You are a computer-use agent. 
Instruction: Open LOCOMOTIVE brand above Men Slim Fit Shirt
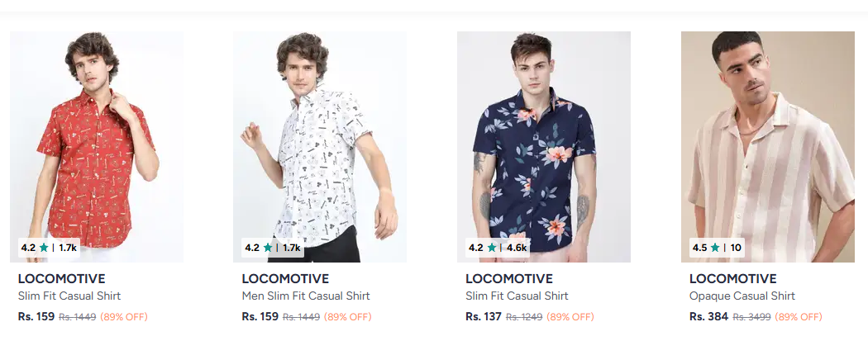coord(285,279)
